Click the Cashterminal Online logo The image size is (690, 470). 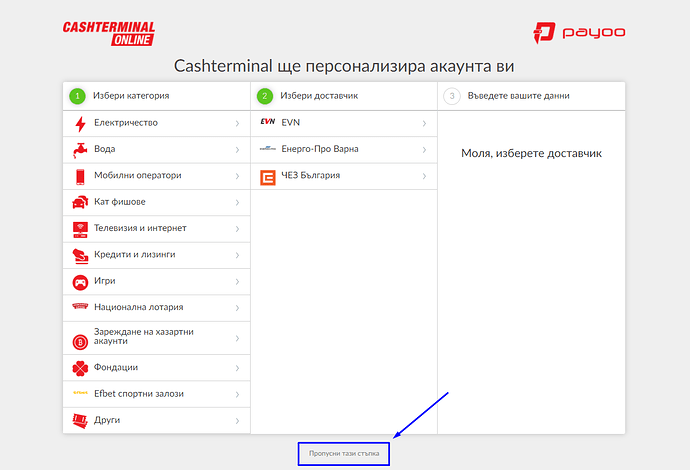[109, 33]
